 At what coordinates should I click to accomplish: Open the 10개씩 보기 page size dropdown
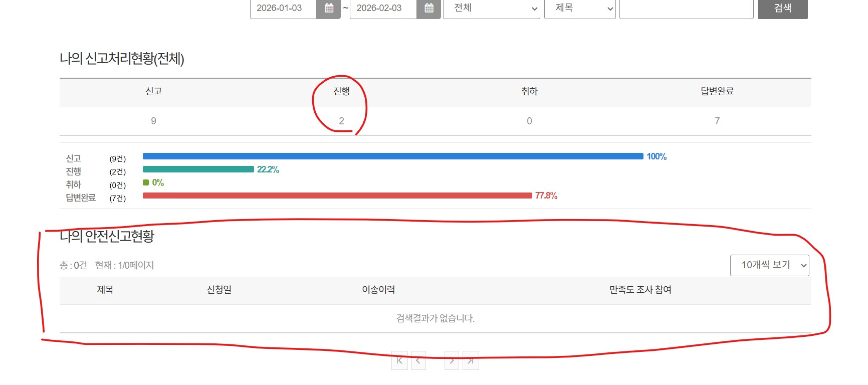[x=770, y=265]
